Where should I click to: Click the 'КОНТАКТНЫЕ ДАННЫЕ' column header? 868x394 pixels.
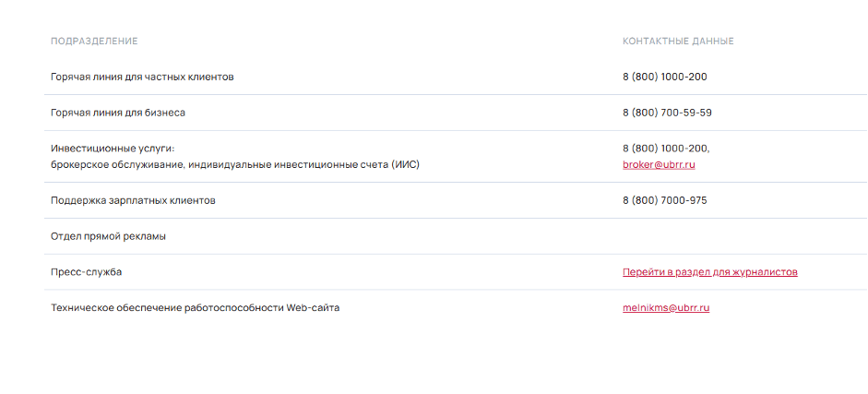(678, 42)
